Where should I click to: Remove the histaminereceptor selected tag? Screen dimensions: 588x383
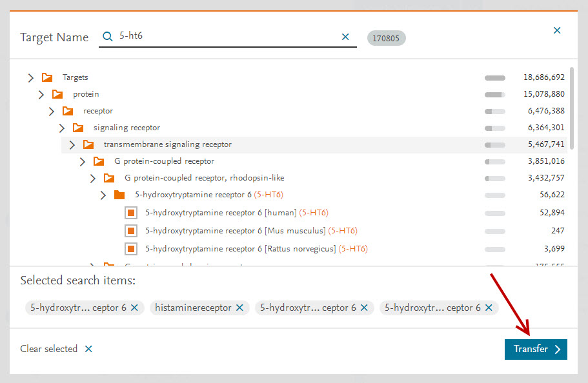pos(239,308)
